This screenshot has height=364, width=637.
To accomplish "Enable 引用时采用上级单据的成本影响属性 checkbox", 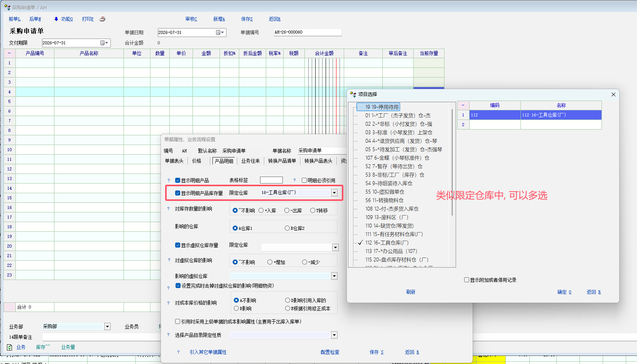I will (177, 321).
